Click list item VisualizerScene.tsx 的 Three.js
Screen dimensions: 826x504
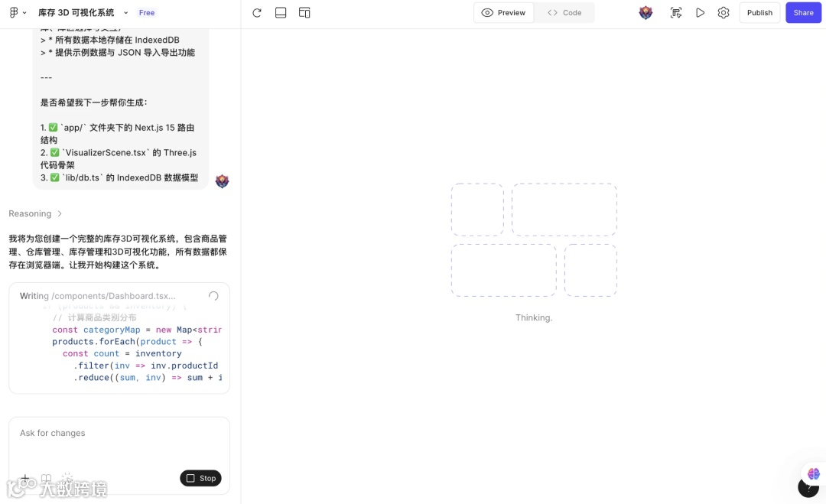pos(119,158)
